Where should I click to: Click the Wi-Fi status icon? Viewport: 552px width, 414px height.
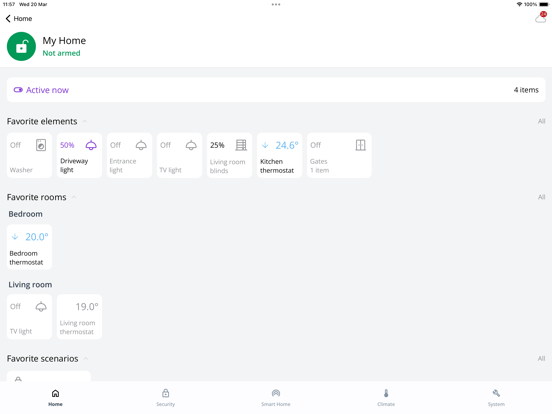(519, 4)
